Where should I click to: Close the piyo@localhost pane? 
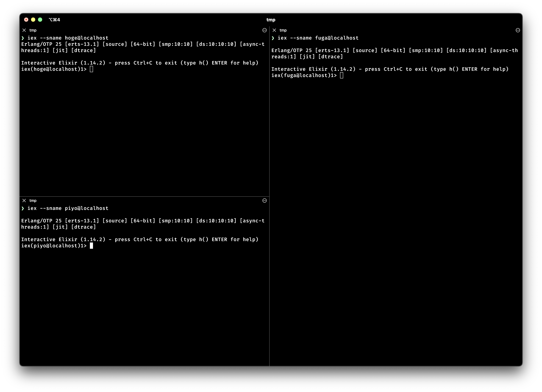click(24, 200)
